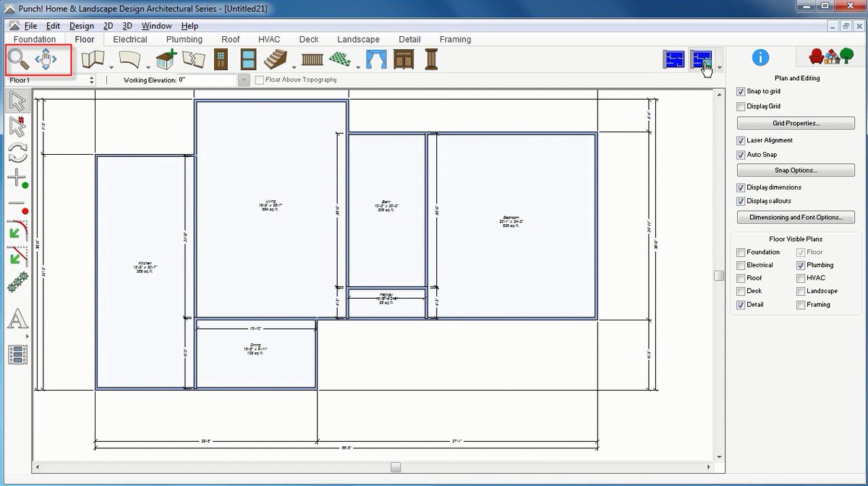Expand the left toolbar flyout arrow
This screenshot has width=868, height=486.
click(x=28, y=336)
